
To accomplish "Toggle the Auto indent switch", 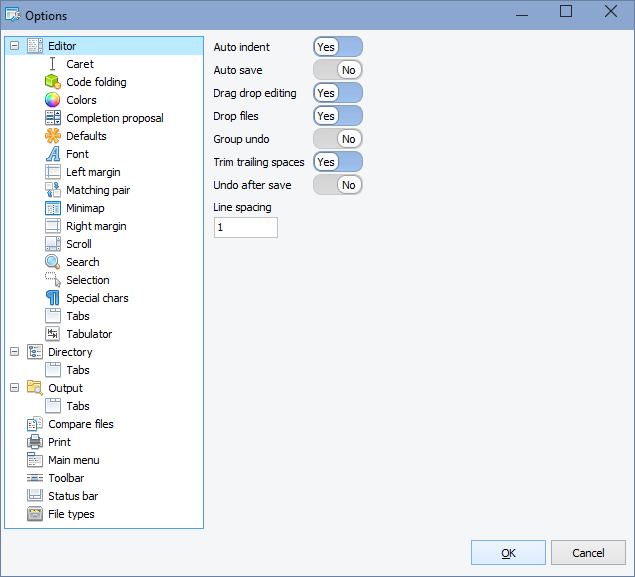I will click(338, 47).
